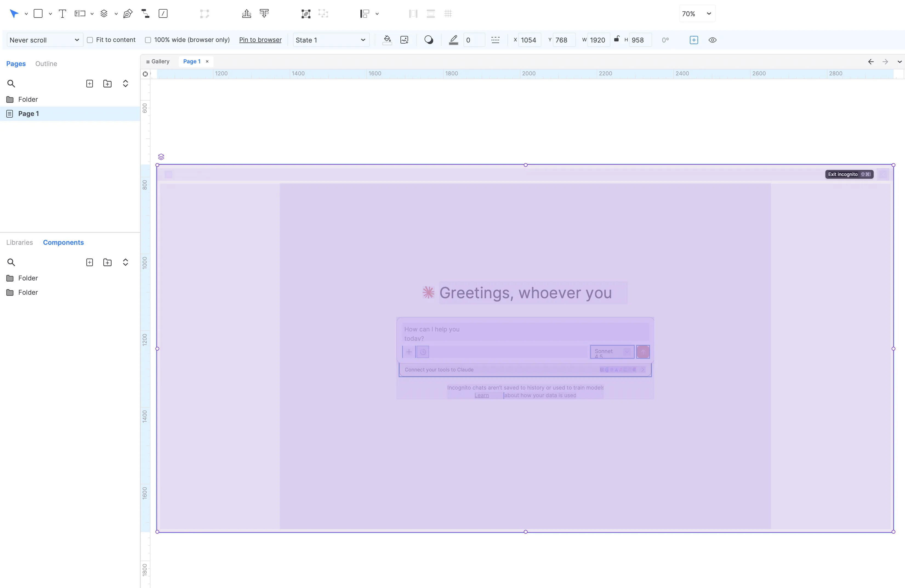The width and height of the screenshot is (905, 588).
Task: Click the Bring to Front icon
Action: click(246, 14)
